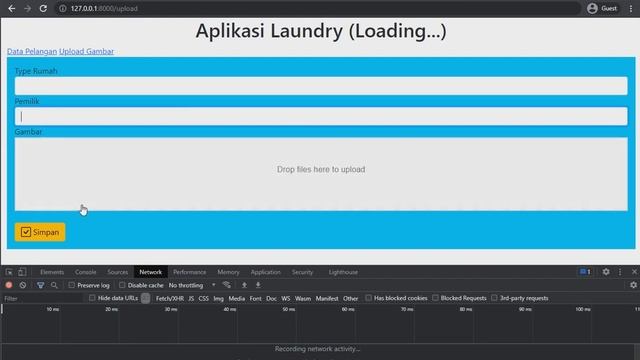Click the Simpan button

(x=40, y=232)
